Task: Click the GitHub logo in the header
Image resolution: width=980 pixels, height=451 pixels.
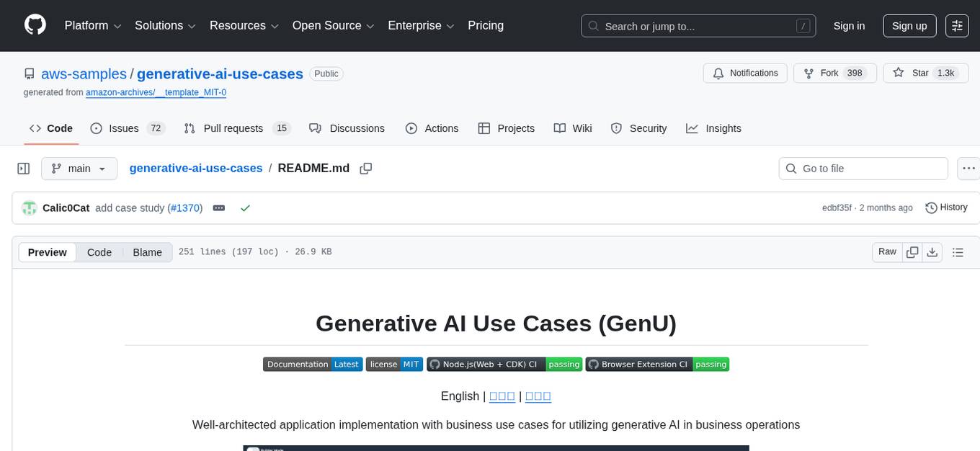Action: (35, 25)
